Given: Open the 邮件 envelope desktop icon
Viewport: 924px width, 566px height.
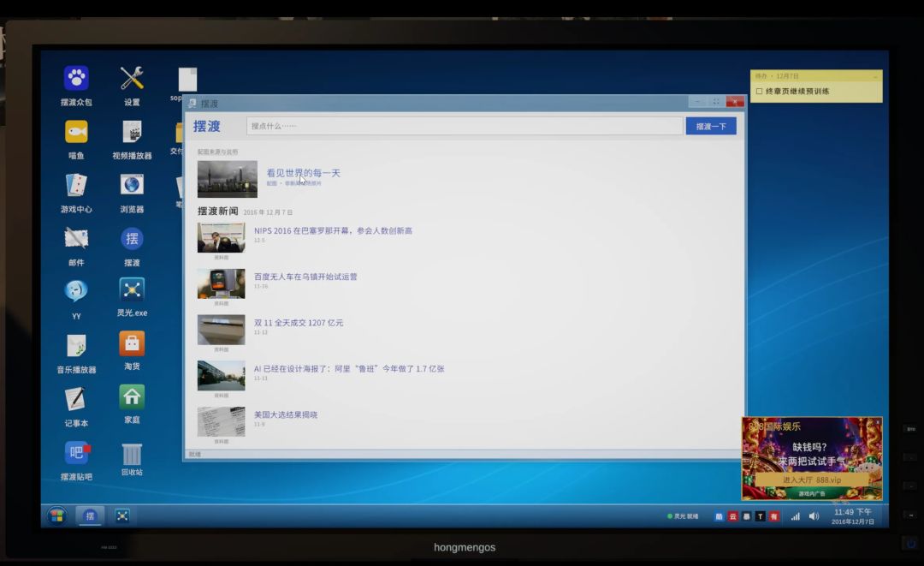Looking at the screenshot, I should click(x=76, y=239).
